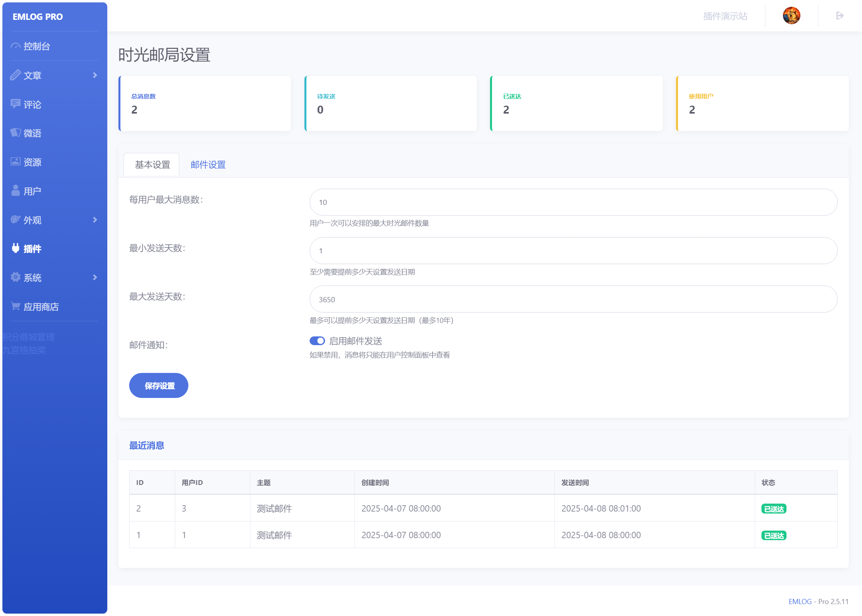Viewport: 862px width, 616px height.
Task: Click the 保存设置 button
Action: 159,386
